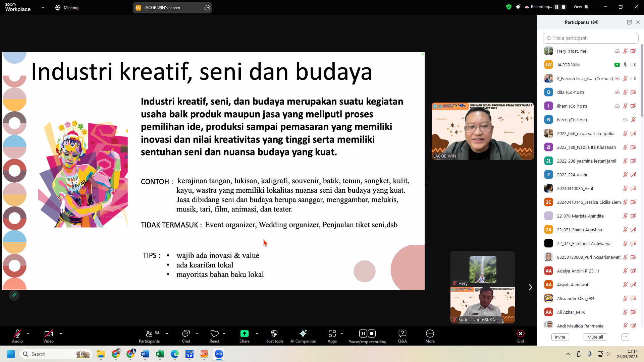Click the Invite button
Image resolution: width=644 pixels, height=362 pixels.
(560, 337)
